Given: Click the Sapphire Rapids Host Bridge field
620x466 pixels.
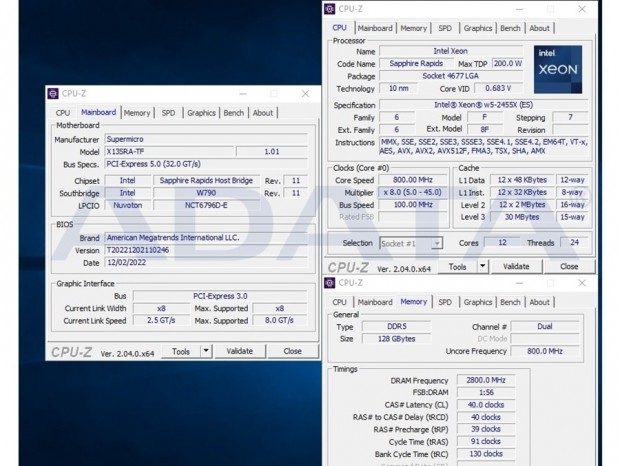Looking at the screenshot, I should (206, 181).
